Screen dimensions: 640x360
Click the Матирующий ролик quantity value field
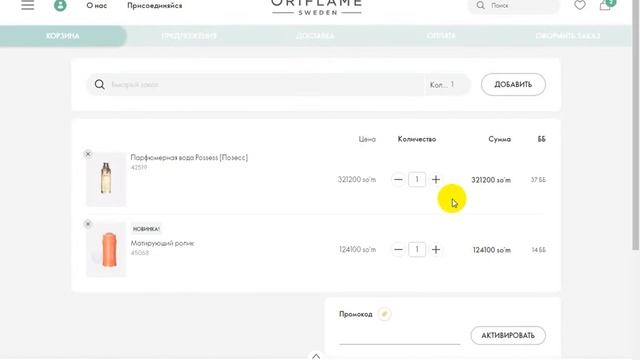[x=417, y=249]
